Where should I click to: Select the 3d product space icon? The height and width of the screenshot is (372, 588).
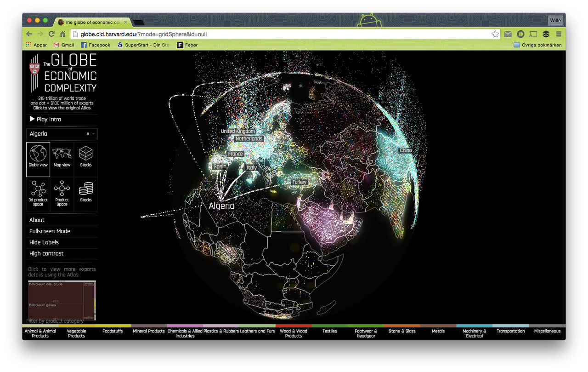tap(38, 194)
